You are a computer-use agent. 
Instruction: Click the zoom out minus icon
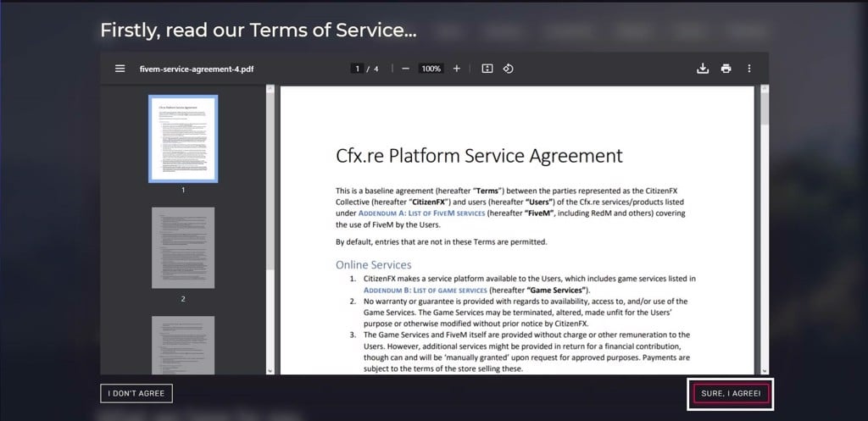point(405,69)
